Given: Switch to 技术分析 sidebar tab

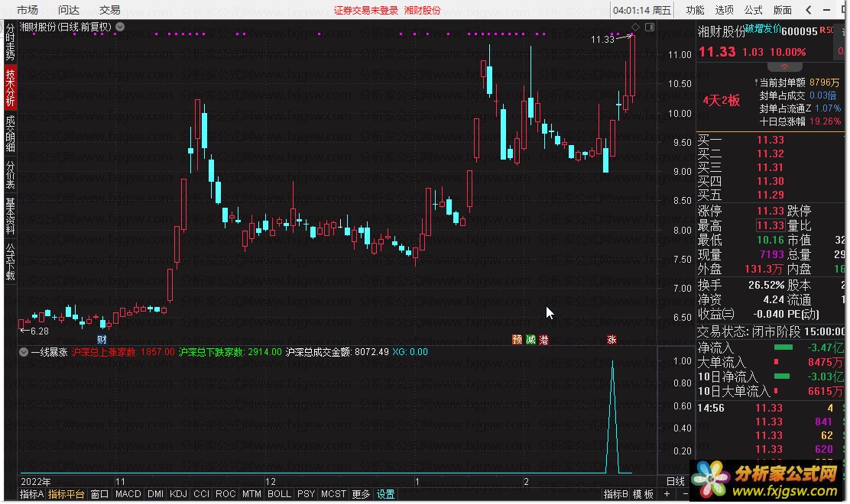Looking at the screenshot, I should [x=10, y=87].
